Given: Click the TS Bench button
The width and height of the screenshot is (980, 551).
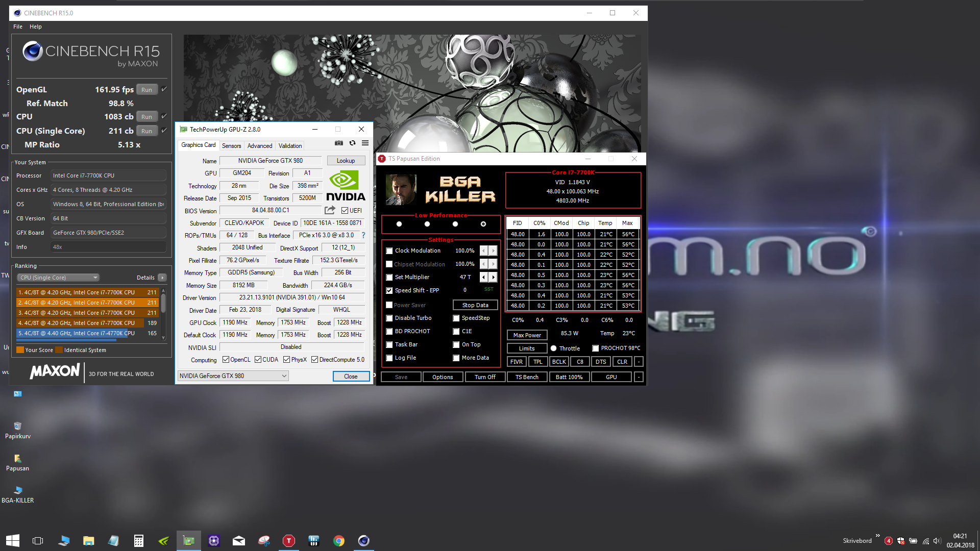Looking at the screenshot, I should (527, 377).
